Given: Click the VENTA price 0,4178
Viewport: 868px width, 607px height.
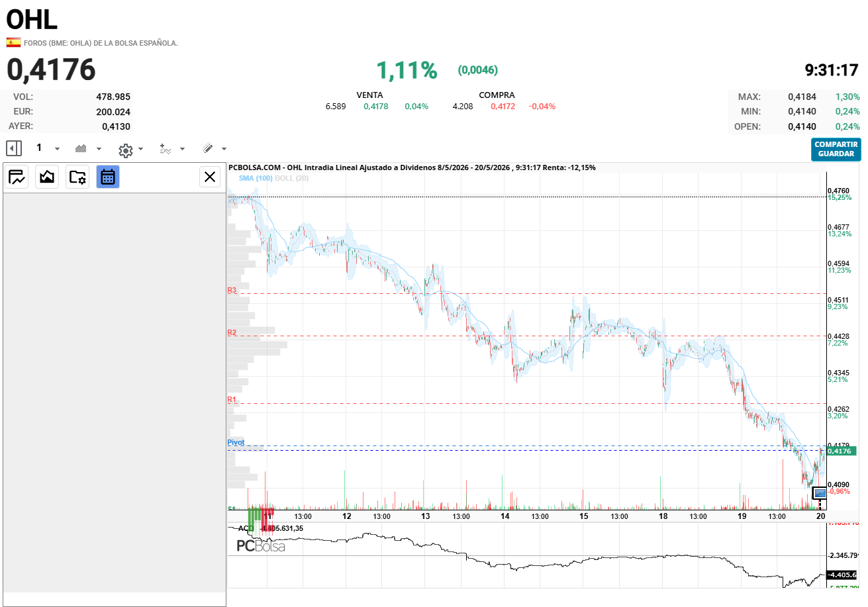Looking at the screenshot, I should click(375, 107).
